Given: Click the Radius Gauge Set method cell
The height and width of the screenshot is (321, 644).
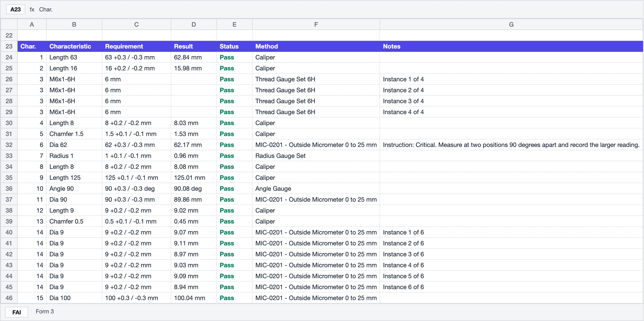Looking at the screenshot, I should (x=316, y=156).
